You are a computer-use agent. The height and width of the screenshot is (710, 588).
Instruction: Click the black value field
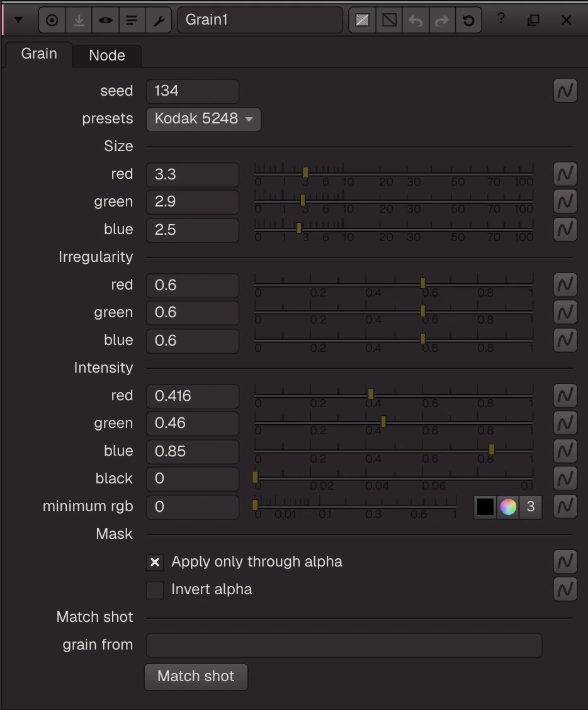193,479
